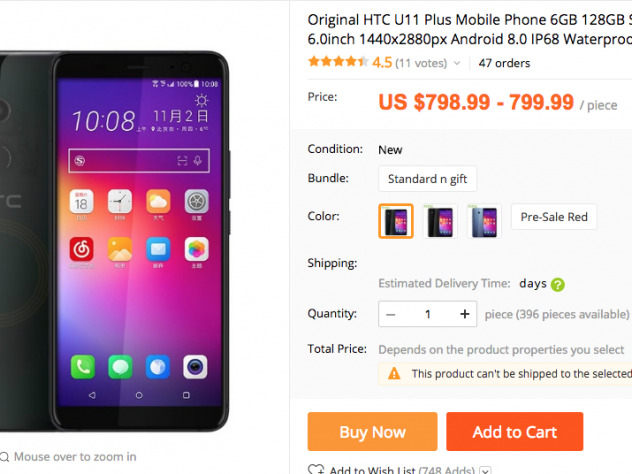The width and height of the screenshot is (632, 474).
Task: Decrease quantity with minus button
Action: (391, 314)
